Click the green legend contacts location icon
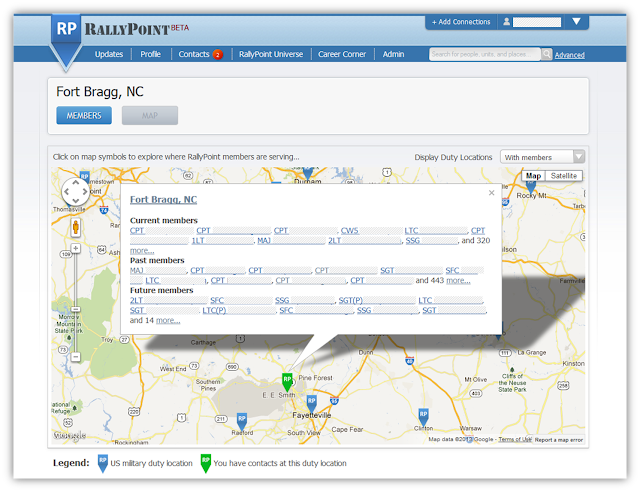The image size is (640, 492). (x=206, y=463)
